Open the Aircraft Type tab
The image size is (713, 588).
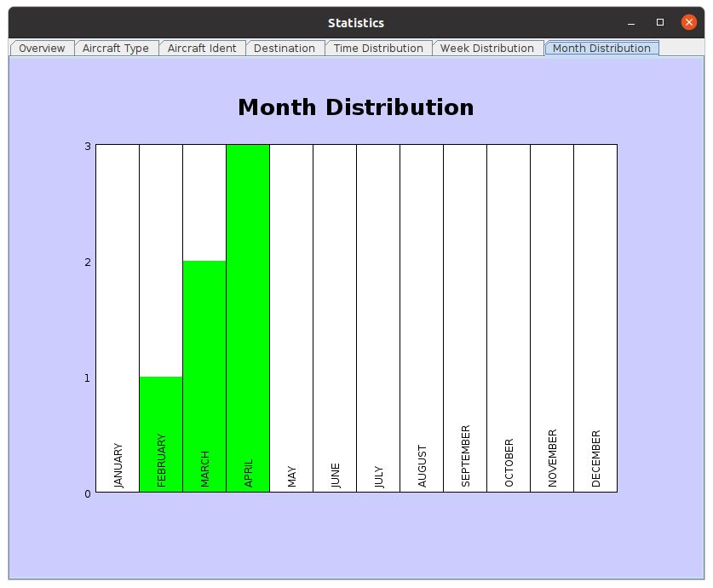pos(116,49)
